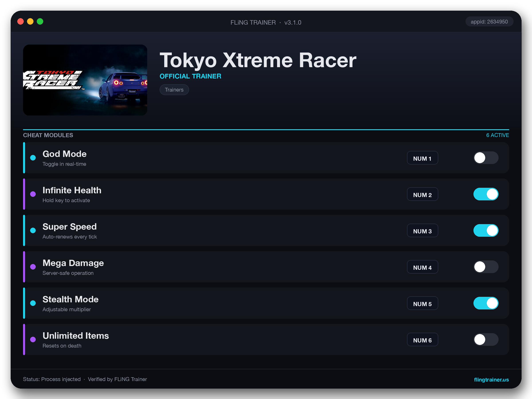Click the appid: 2634950 badge
This screenshot has width=532, height=399.
tap(489, 22)
